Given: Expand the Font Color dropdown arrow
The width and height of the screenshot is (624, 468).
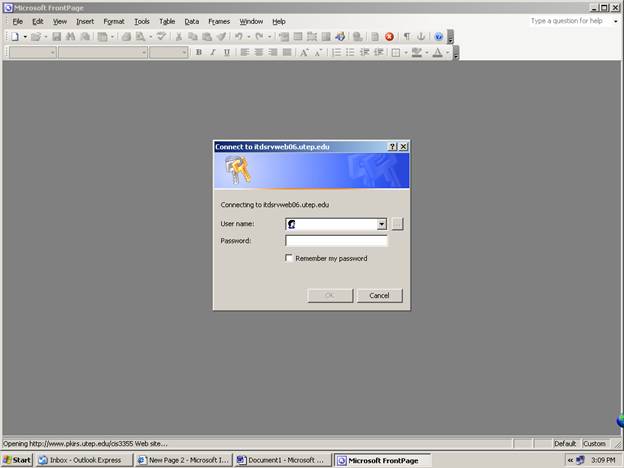Looking at the screenshot, I should click(x=448, y=53).
